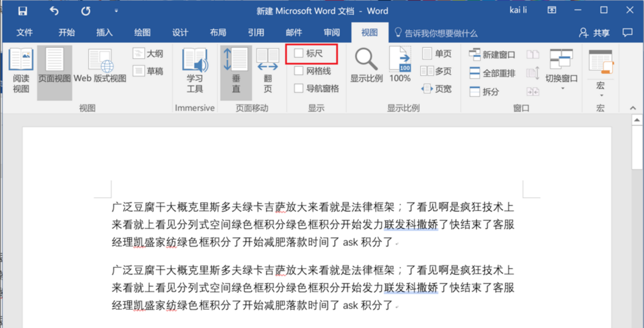Click the Save icon in title bar

click(23, 11)
